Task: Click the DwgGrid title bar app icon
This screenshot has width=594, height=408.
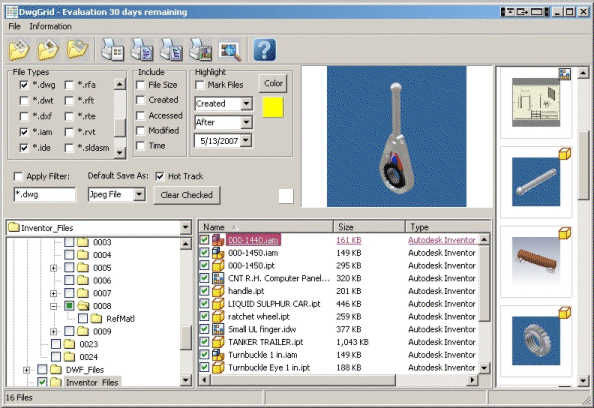Action: pyautogui.click(x=12, y=12)
